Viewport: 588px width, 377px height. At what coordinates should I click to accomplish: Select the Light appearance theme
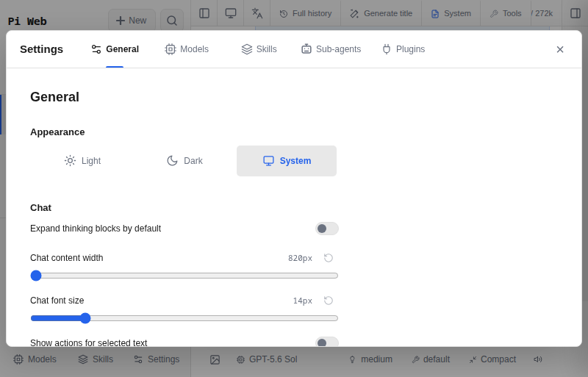pyautogui.click(x=82, y=161)
